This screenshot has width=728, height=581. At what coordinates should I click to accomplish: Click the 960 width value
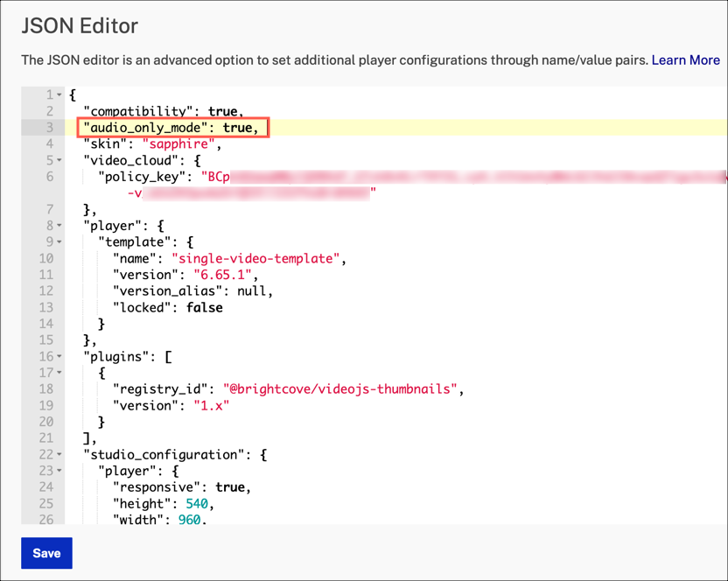point(189,519)
